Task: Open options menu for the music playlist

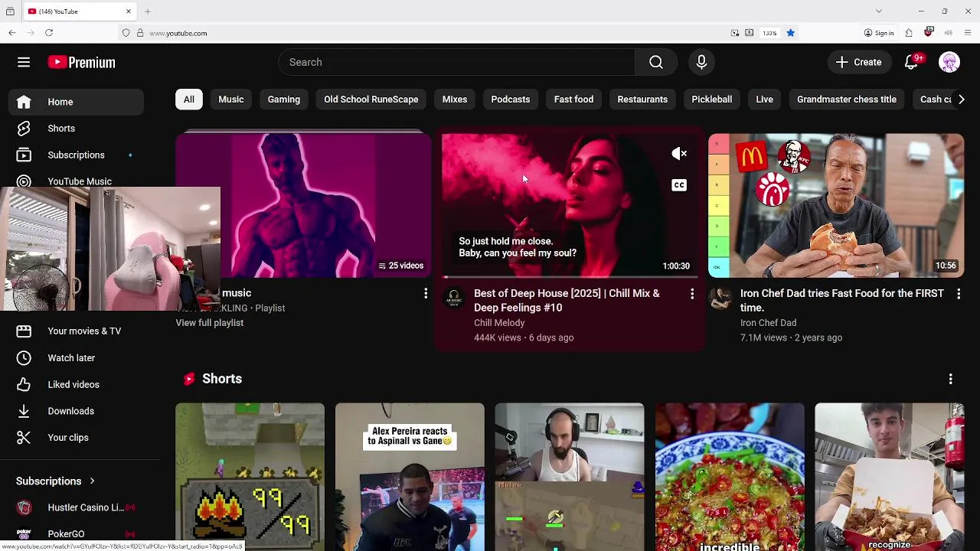Action: coord(426,294)
